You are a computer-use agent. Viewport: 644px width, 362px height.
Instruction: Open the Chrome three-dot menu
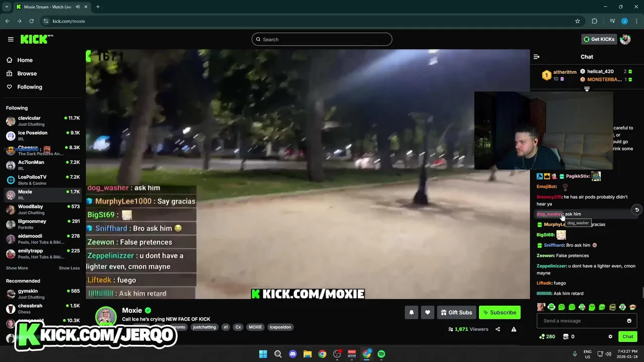[636, 21]
